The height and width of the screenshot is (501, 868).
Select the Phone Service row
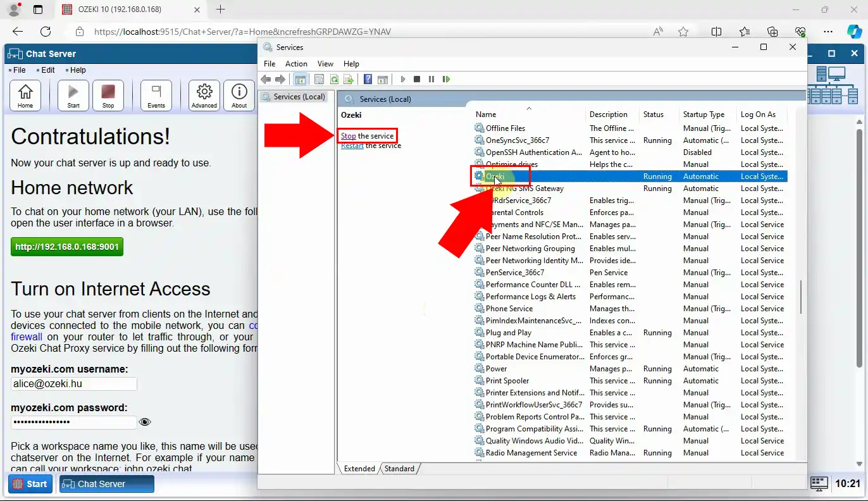631,309
